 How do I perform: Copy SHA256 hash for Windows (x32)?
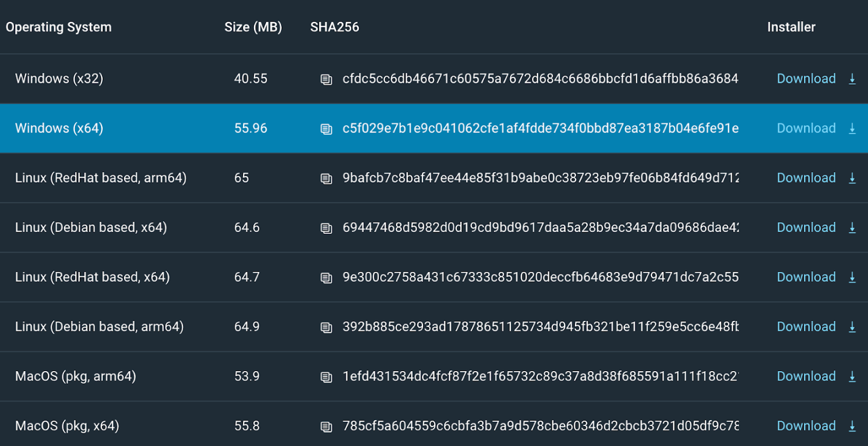coord(326,79)
